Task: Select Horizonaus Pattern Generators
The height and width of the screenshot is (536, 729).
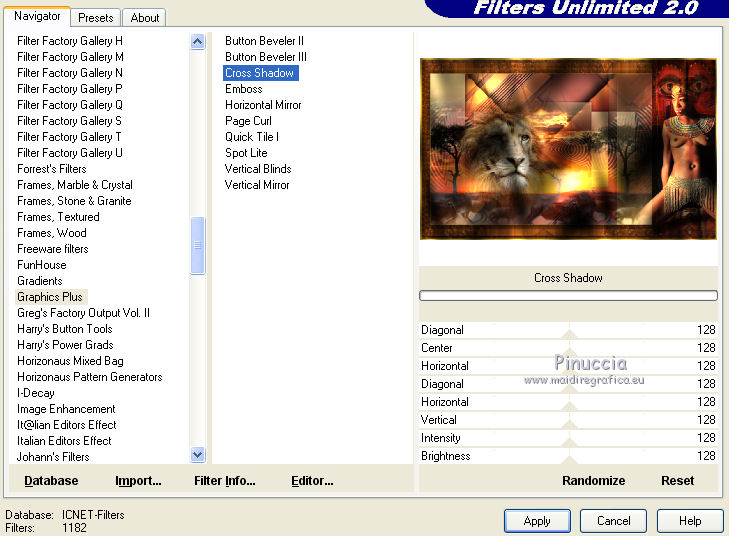Action: 90,377
